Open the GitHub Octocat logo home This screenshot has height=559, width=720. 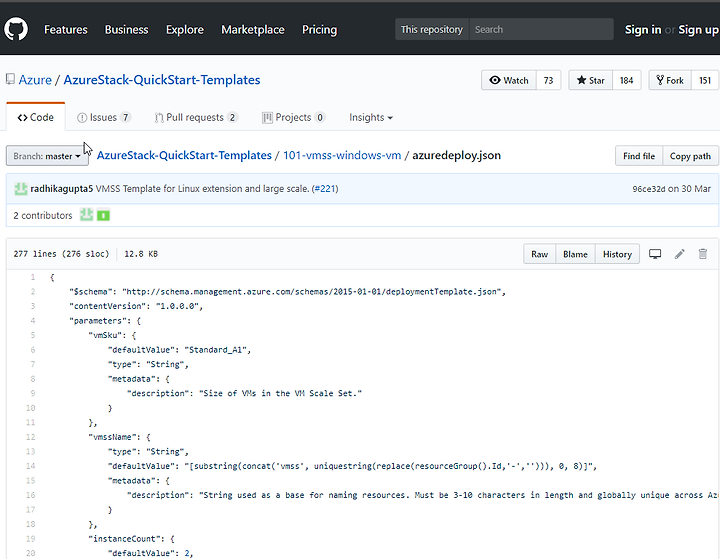pos(16,29)
